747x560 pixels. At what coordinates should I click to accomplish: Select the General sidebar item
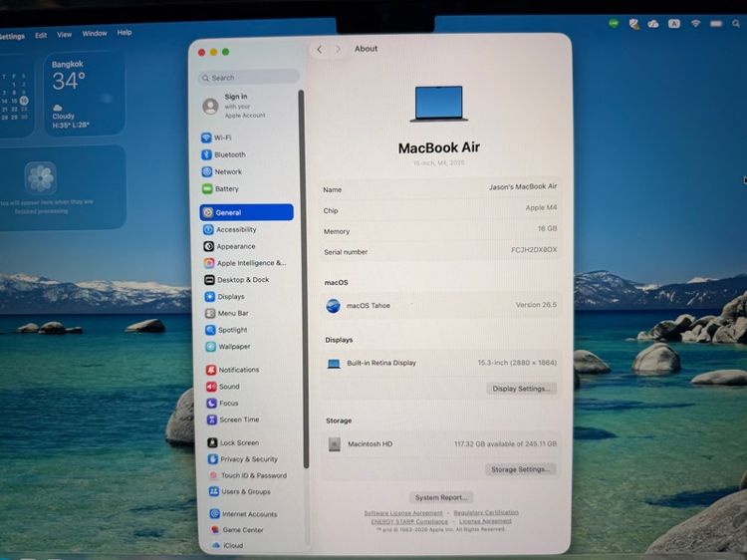pos(247,212)
